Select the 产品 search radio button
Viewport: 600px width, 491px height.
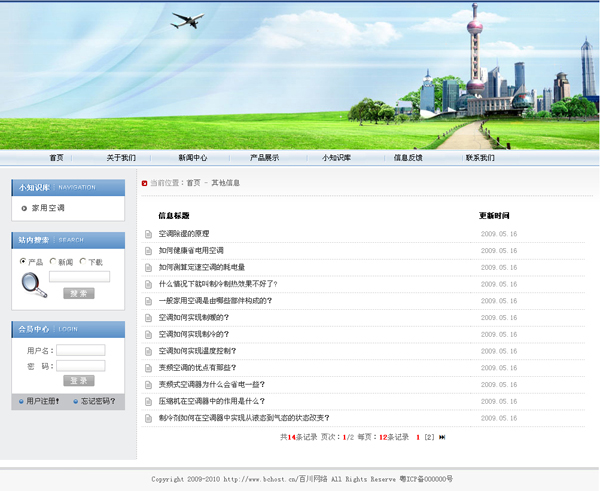click(x=23, y=261)
